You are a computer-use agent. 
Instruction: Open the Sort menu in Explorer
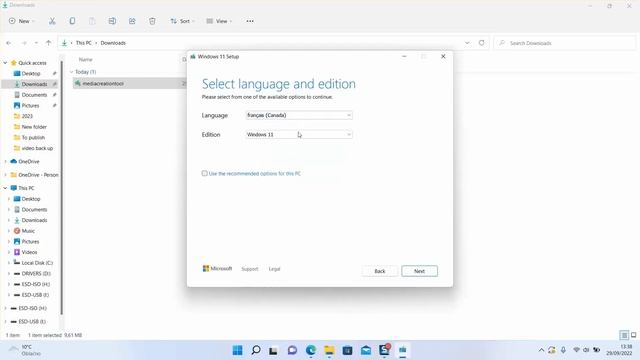[182, 21]
